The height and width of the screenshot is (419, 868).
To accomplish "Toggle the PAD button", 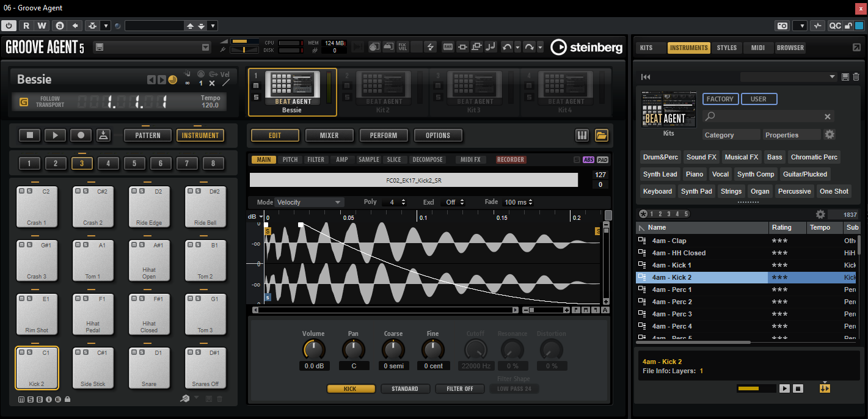I will coord(602,160).
